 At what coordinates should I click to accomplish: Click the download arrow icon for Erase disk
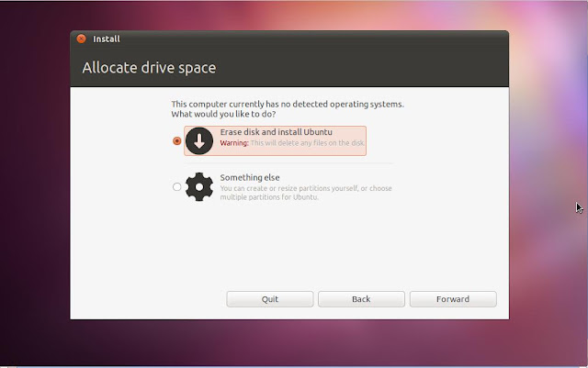[199, 141]
